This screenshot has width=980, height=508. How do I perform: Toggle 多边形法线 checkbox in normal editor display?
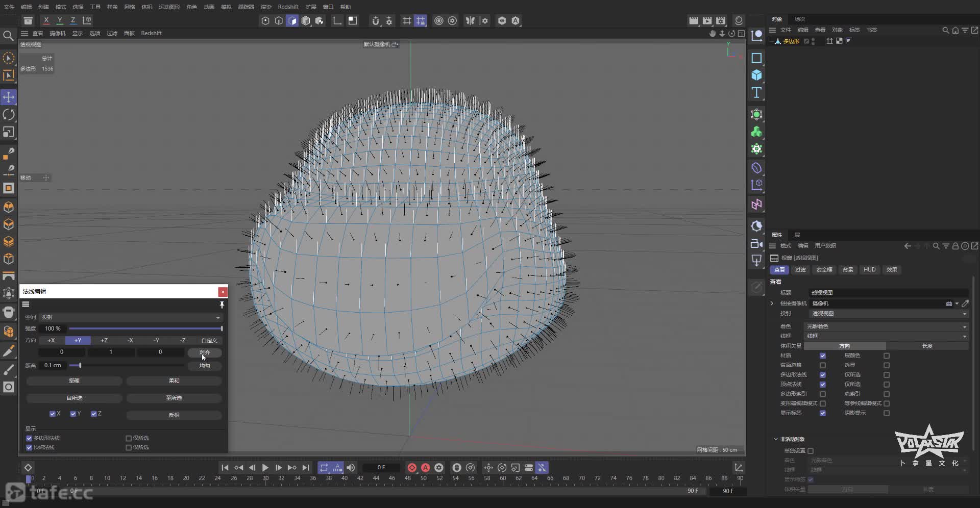[x=29, y=438]
